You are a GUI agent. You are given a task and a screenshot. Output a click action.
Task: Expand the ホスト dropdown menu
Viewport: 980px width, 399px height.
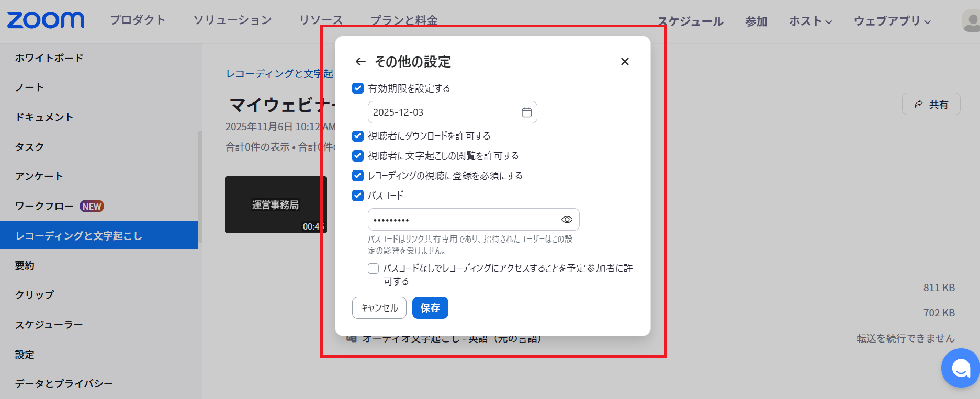tap(810, 21)
